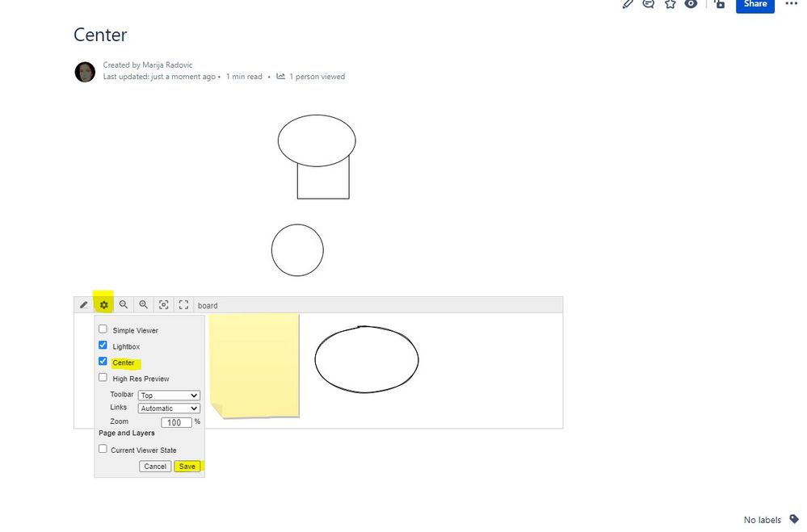The height and width of the screenshot is (532, 807).
Task: Open Marija Radovic profile link
Action: click(x=167, y=65)
